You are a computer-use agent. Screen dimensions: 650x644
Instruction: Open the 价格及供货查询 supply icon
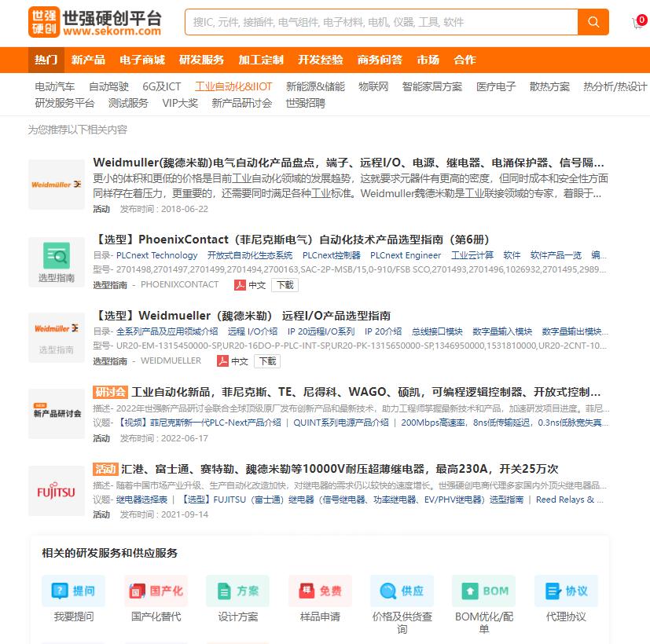[x=402, y=591]
